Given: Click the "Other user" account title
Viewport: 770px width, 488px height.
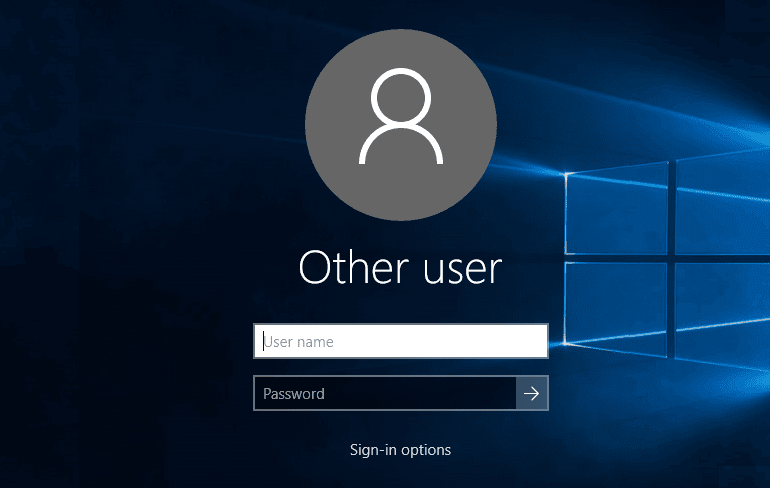Looking at the screenshot, I should pos(400,268).
